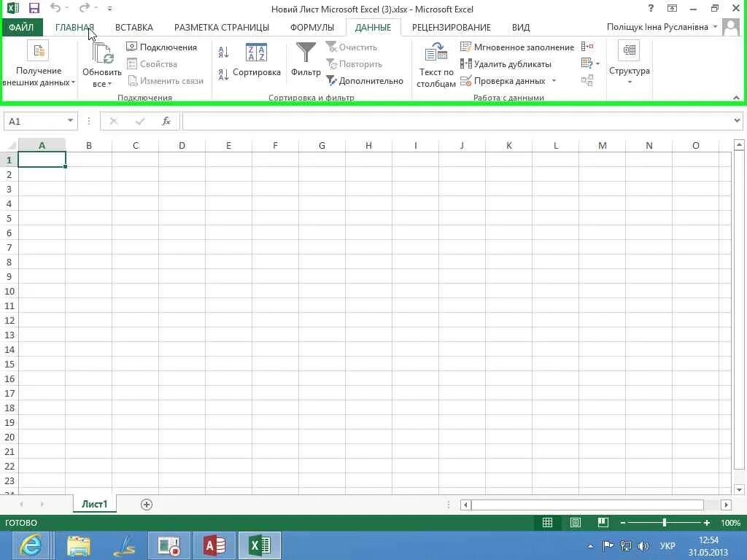Image resolution: width=747 pixels, height=560 pixels.
Task: Open Получение внешних данных button
Action: point(39,65)
